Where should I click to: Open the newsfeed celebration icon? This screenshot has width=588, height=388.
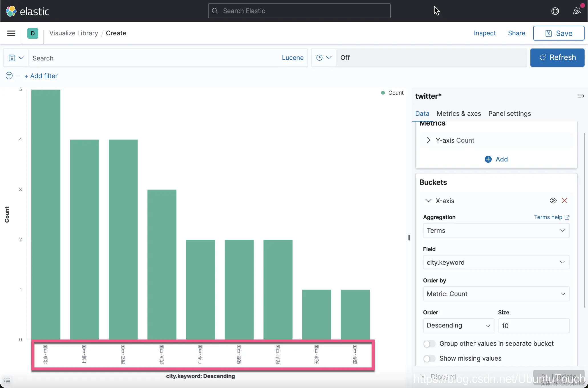coord(577,11)
